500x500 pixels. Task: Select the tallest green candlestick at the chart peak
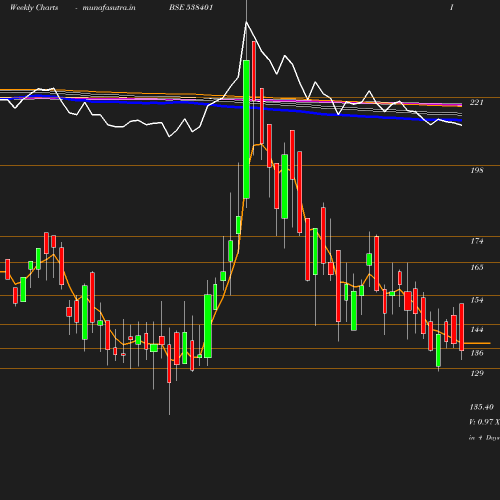point(246,129)
